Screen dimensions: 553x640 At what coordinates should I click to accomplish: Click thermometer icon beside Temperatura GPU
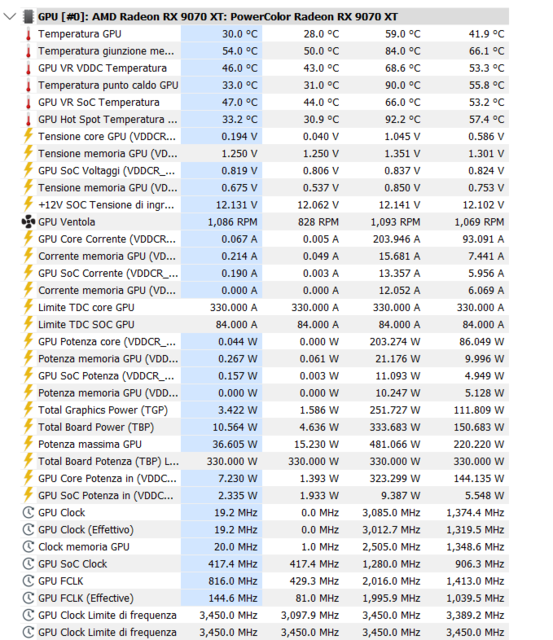tap(28, 34)
